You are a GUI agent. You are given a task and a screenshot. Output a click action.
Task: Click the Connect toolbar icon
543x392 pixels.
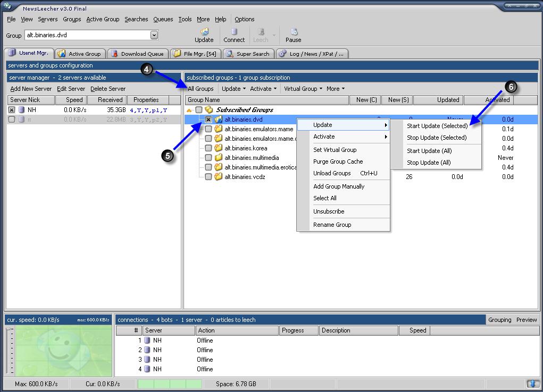point(234,32)
